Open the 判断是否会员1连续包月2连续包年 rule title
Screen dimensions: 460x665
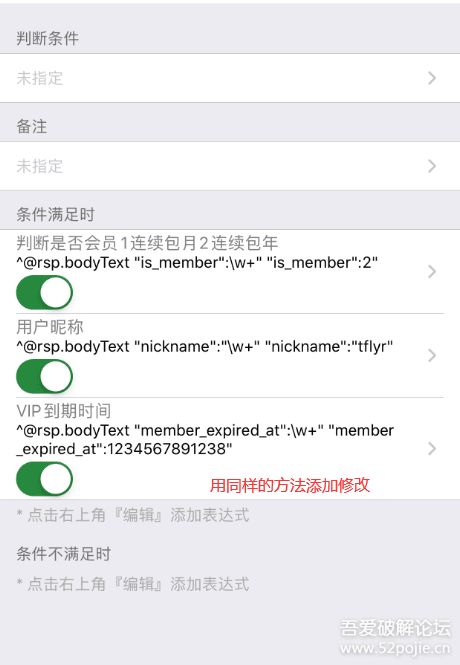[147, 243]
